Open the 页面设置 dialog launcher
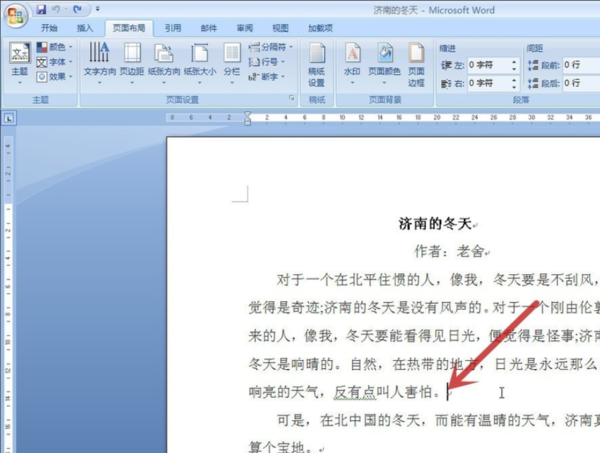 pos(292,98)
